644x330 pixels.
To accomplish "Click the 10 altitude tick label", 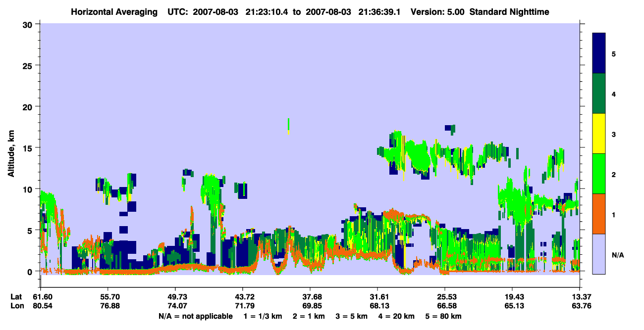I will 29,189.
